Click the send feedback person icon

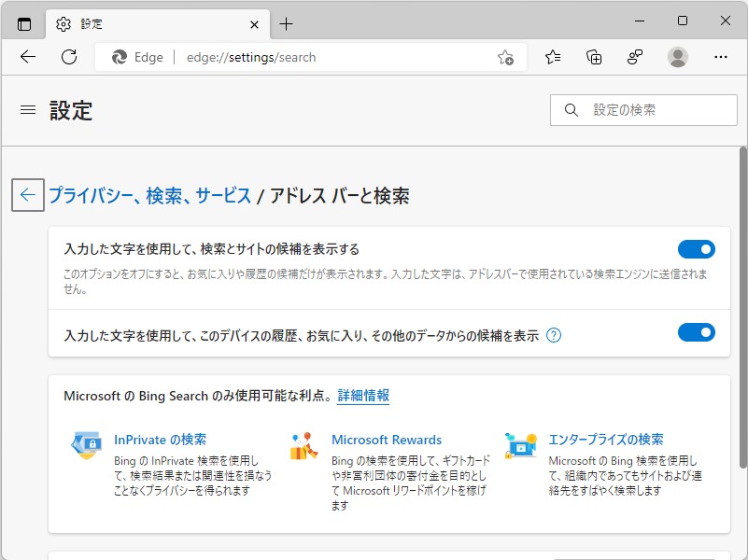635,57
